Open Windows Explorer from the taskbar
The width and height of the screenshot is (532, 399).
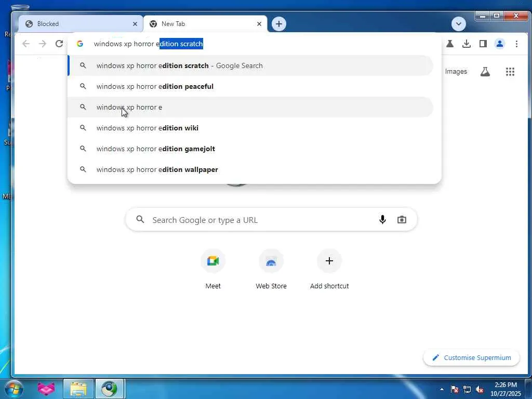point(78,389)
